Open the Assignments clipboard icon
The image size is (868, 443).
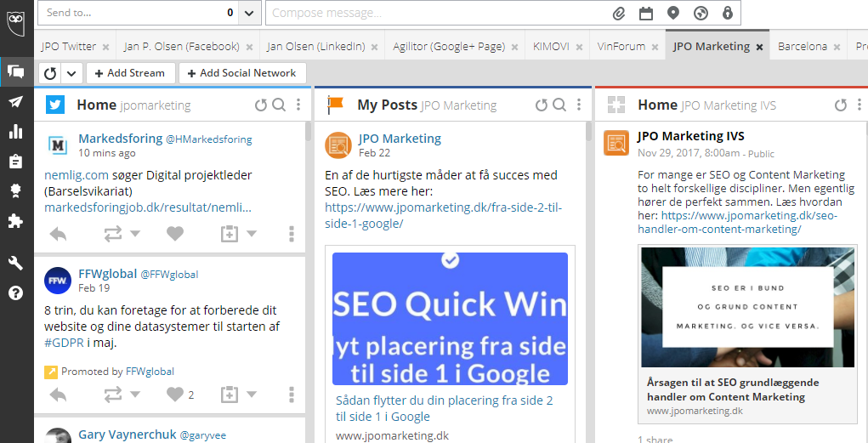click(x=16, y=162)
